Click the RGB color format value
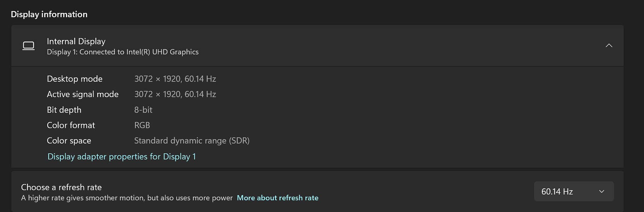Image resolution: width=644 pixels, height=212 pixels. click(x=142, y=125)
